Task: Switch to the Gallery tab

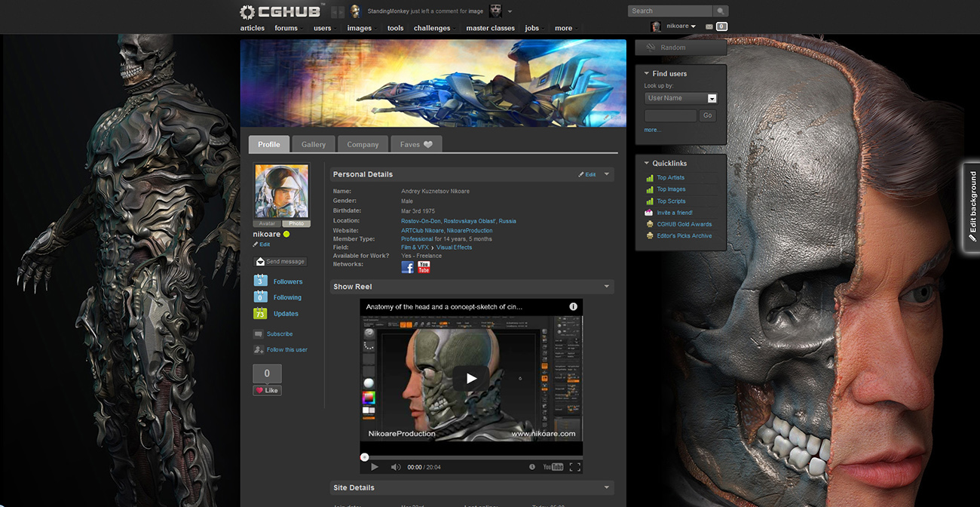Action: 314,144
